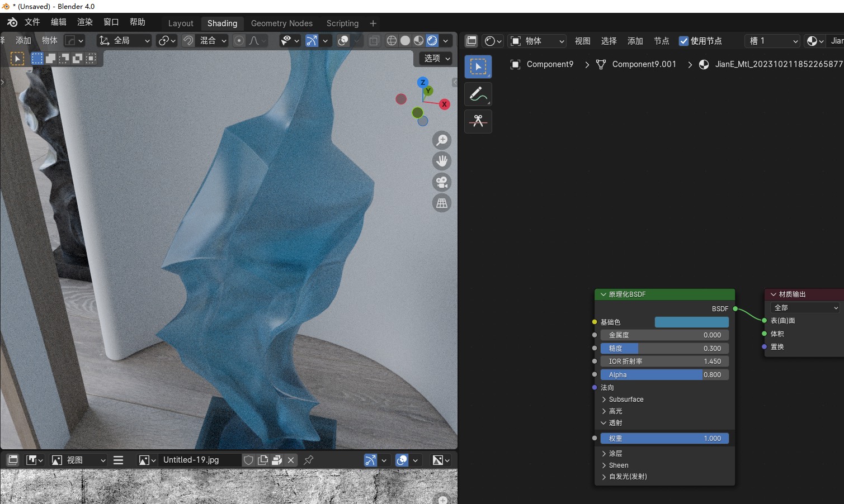Switch perspective/orthographic with grid icon

442,203
